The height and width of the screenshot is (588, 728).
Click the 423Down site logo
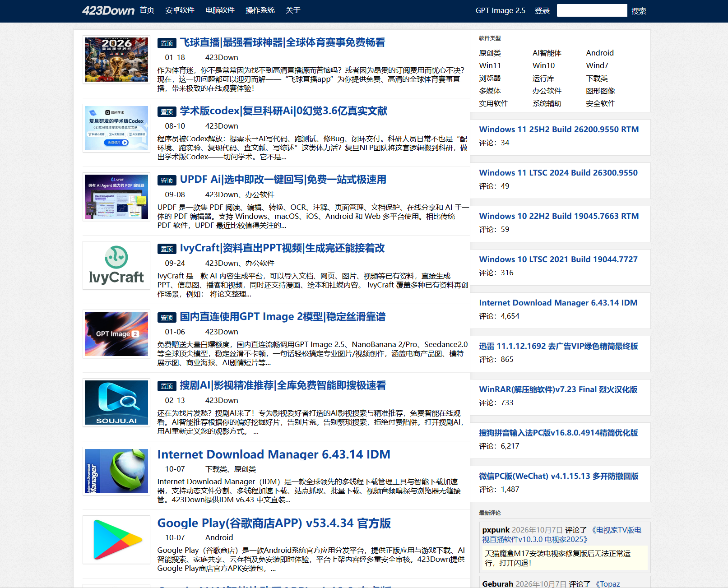(108, 10)
